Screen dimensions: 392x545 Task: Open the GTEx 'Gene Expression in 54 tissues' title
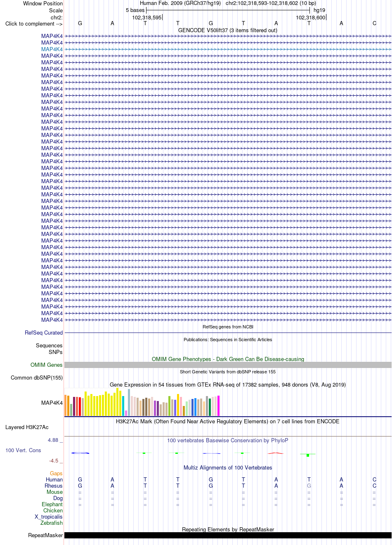click(228, 385)
